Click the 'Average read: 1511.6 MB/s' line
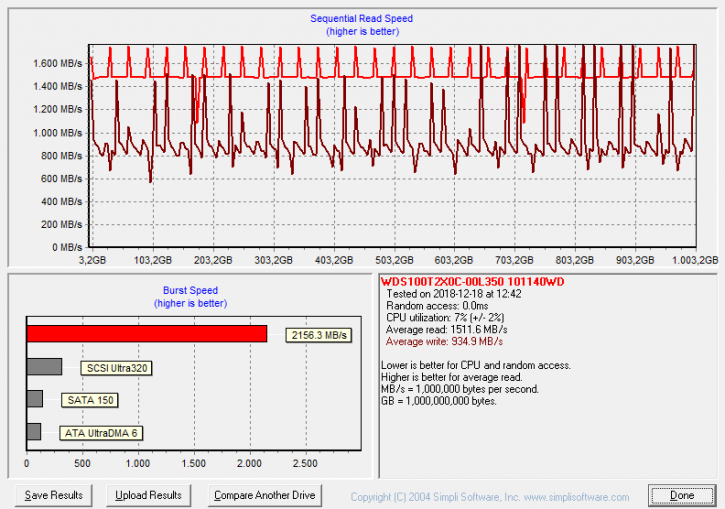725x509 pixels. pyautogui.click(x=446, y=330)
